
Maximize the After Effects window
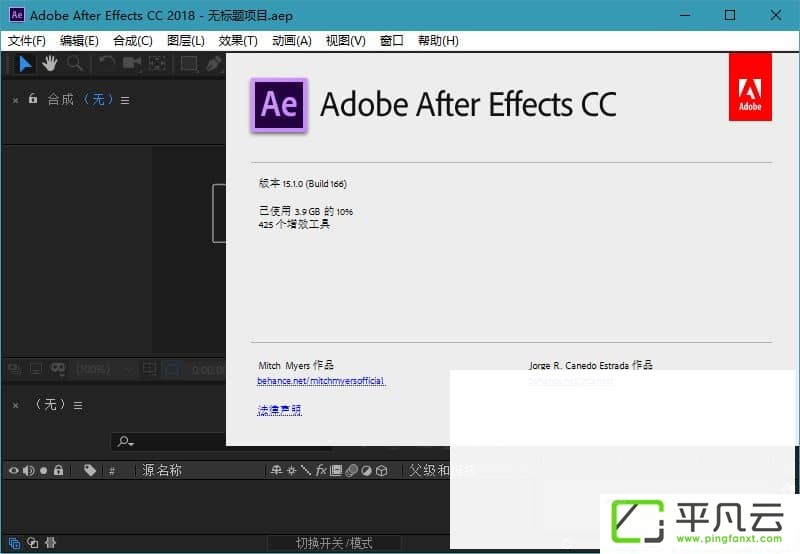point(730,15)
